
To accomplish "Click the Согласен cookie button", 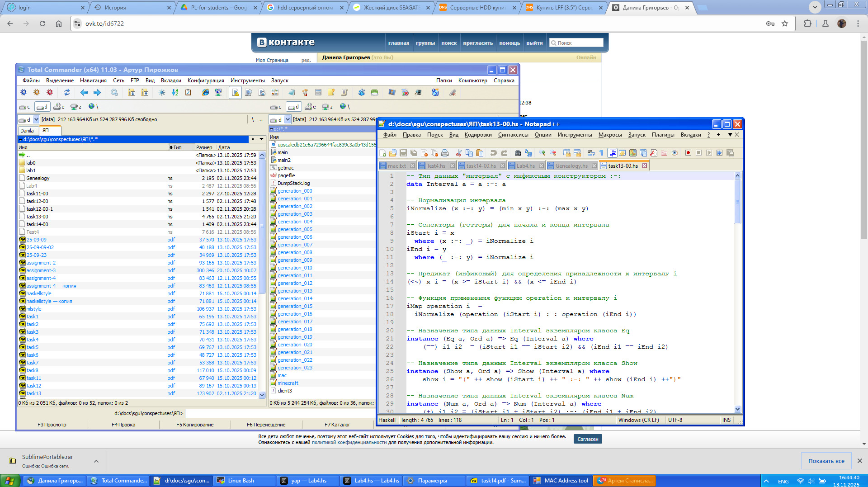I will (x=588, y=439).
